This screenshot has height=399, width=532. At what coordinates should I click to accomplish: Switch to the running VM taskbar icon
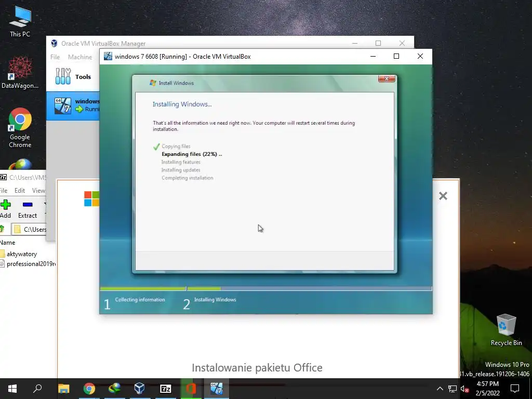[217, 389]
